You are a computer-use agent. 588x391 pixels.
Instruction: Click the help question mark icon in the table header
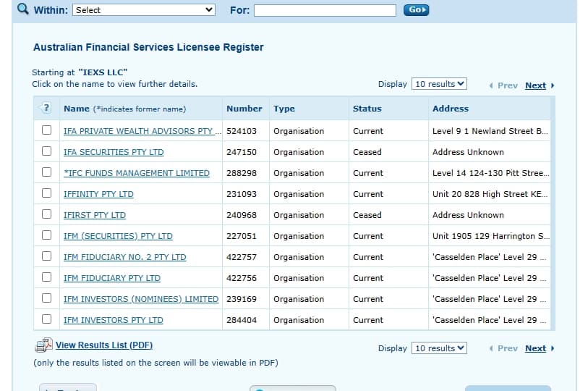(x=46, y=108)
